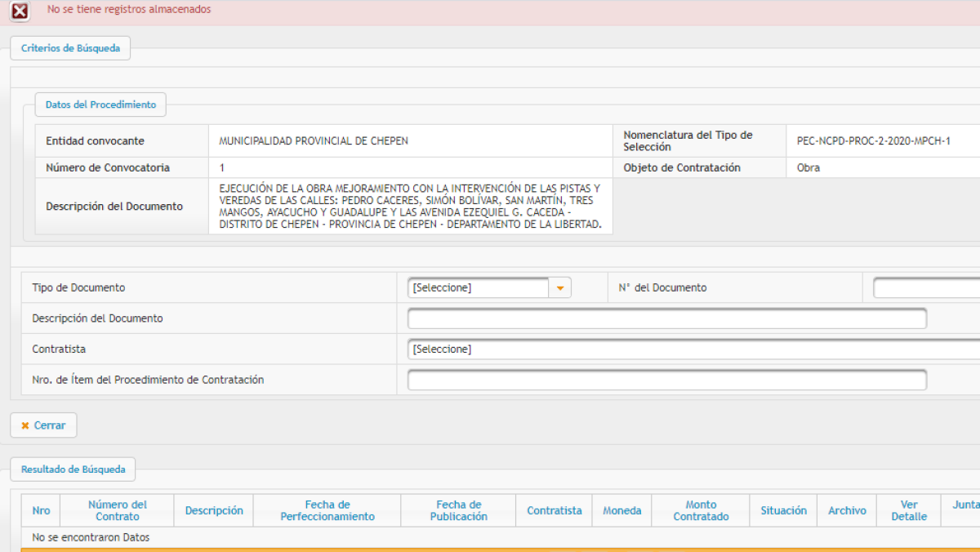Open the Tipo de Documento dropdown arrow
This screenshot has width=980, height=552.
click(560, 287)
